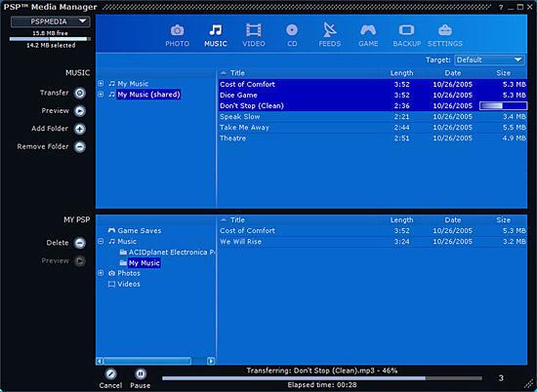537x392 pixels.
Task: Click the Add Folder plus icon
Action: [80, 129]
